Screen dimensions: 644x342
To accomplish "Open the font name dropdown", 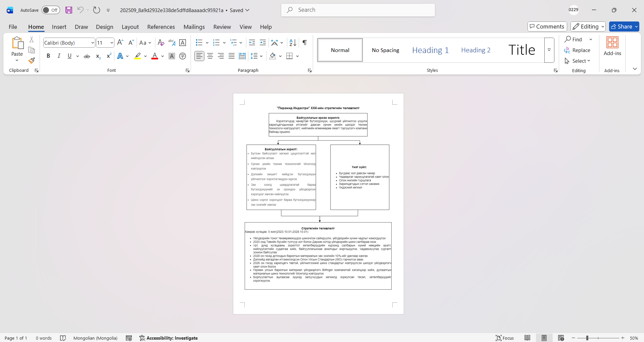I will point(93,43).
